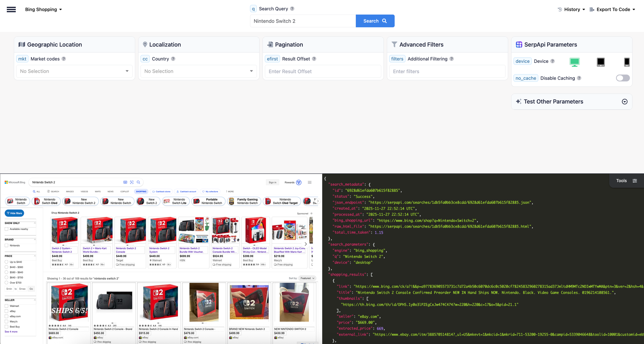Click the Cashback stores link
The width and height of the screenshot is (644, 344).
coord(161,192)
